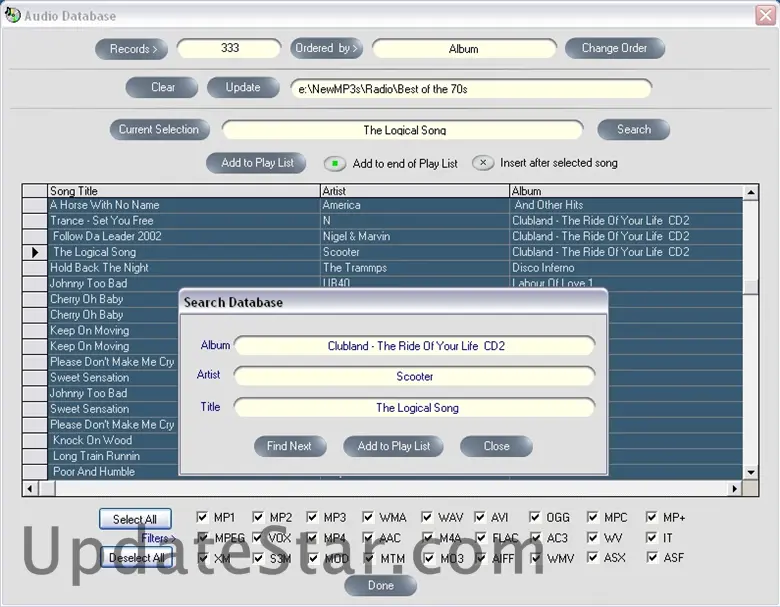Viewport: 780px width, 607px height.
Task: Toggle the WAV format checkbox
Action: pyautogui.click(x=427, y=517)
